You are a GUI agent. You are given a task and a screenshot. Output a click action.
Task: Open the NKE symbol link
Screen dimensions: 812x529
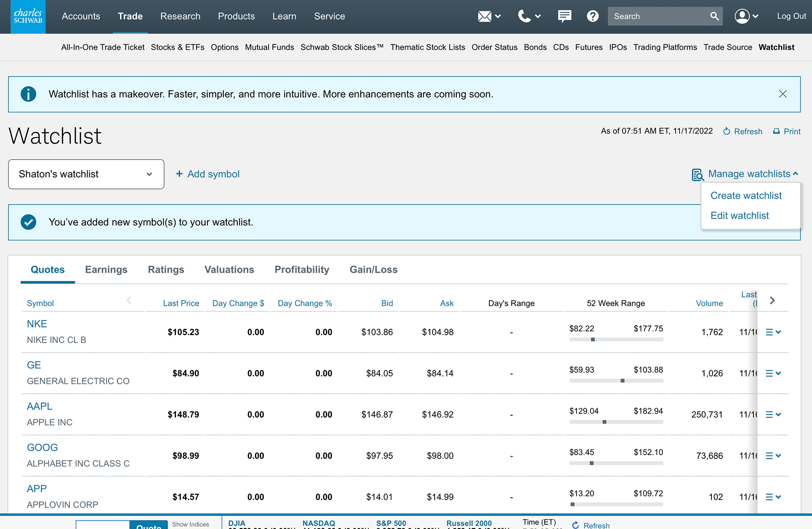37,324
